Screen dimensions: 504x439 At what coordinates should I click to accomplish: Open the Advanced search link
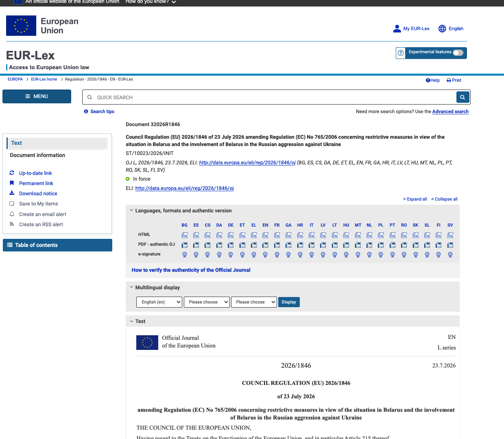(x=450, y=111)
